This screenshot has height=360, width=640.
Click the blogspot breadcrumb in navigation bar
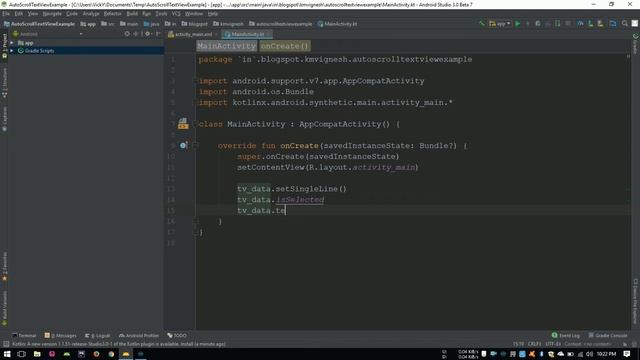point(195,24)
